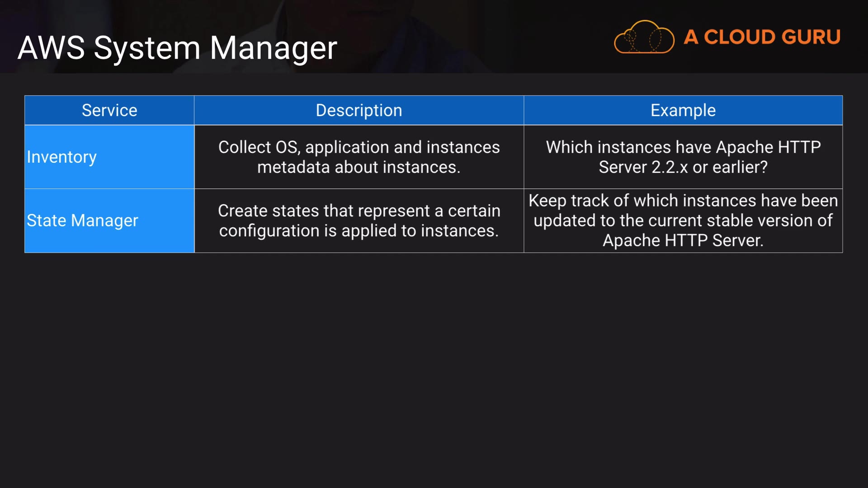This screenshot has height=488, width=868.
Task: Click the text 'configuration is applied to instances.'
Action: click(x=359, y=231)
